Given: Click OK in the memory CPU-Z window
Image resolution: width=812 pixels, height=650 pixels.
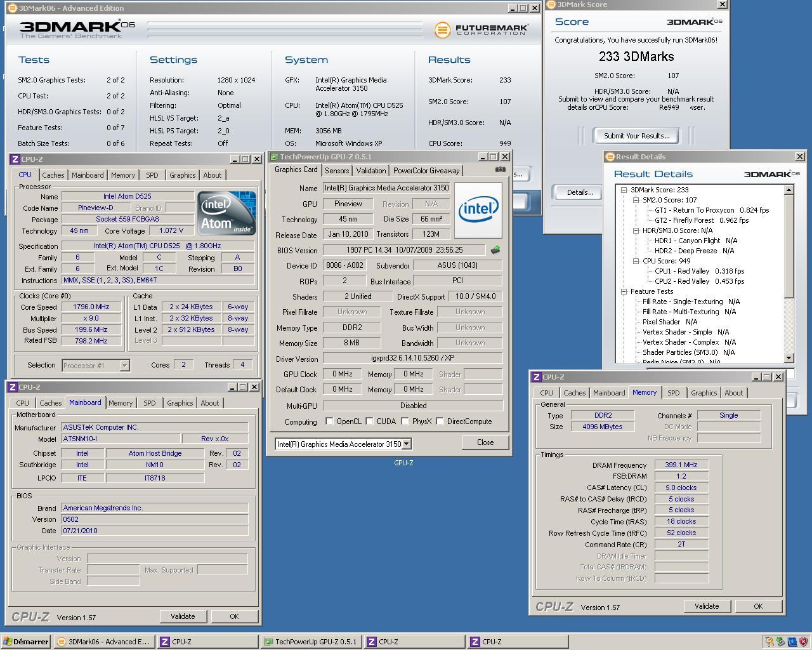Looking at the screenshot, I should [x=758, y=606].
